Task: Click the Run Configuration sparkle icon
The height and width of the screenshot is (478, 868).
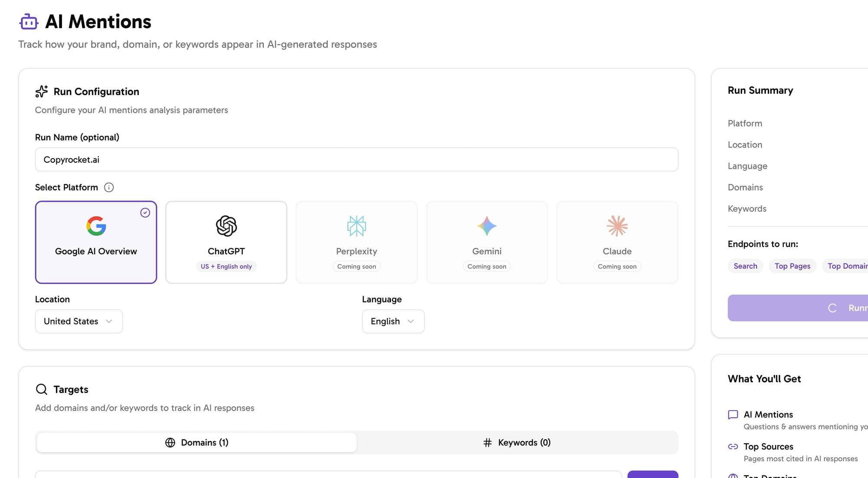Action: coord(42,92)
